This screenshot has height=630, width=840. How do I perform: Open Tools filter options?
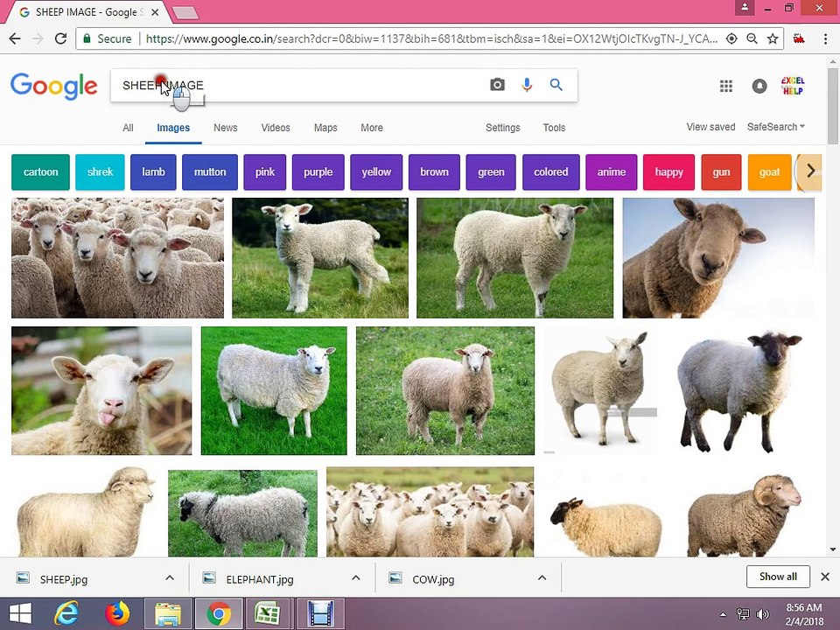coord(554,128)
